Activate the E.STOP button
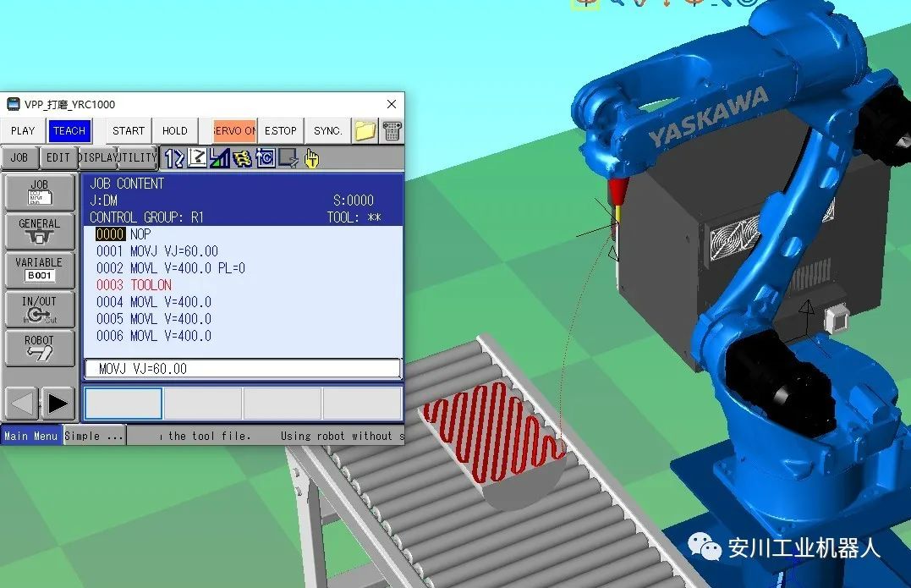This screenshot has width=911, height=588. (x=281, y=131)
